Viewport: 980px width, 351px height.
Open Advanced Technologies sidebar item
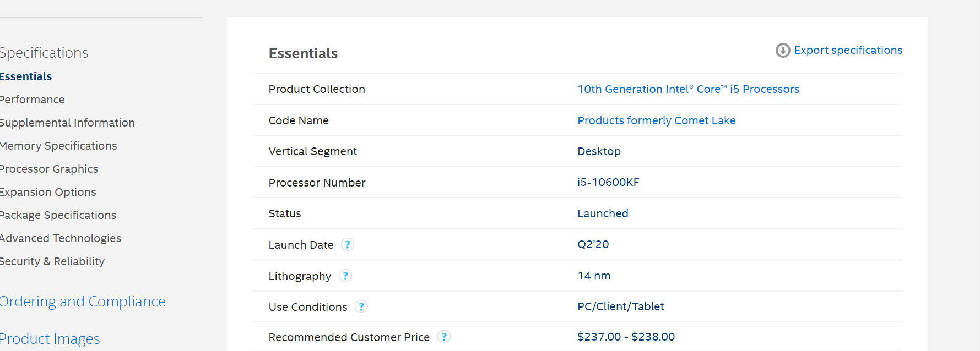tap(60, 238)
